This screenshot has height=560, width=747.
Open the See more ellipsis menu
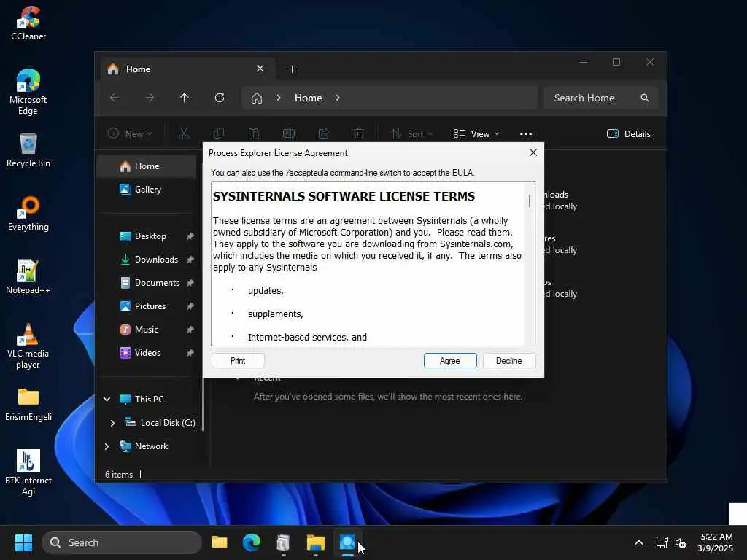point(526,134)
